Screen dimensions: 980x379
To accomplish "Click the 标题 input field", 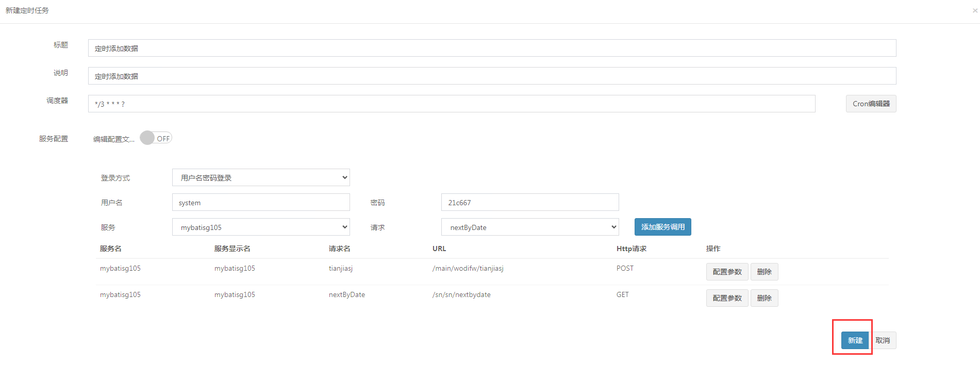I will click(492, 48).
